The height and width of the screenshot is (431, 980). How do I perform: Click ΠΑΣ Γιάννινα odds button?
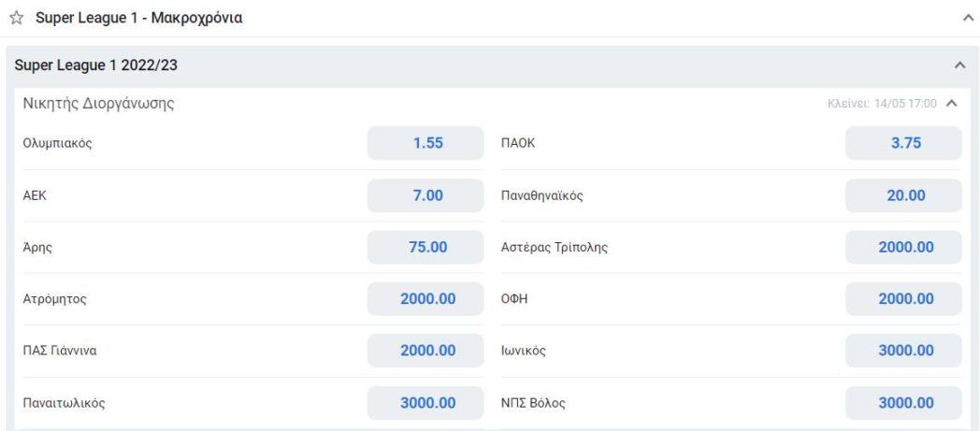425,351
